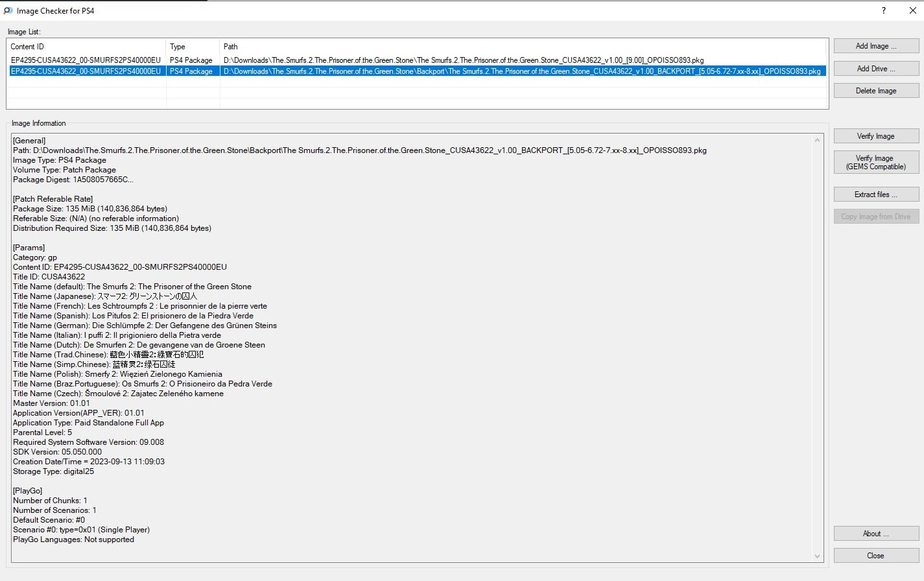Click the Application Type line
This screenshot has height=581, width=924.
[88, 423]
